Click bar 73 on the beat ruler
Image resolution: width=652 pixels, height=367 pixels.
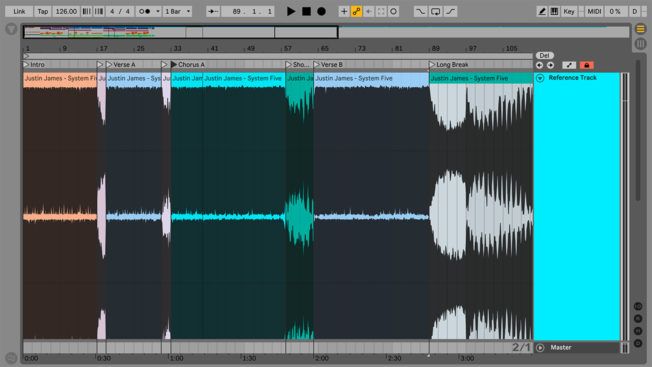coord(361,49)
